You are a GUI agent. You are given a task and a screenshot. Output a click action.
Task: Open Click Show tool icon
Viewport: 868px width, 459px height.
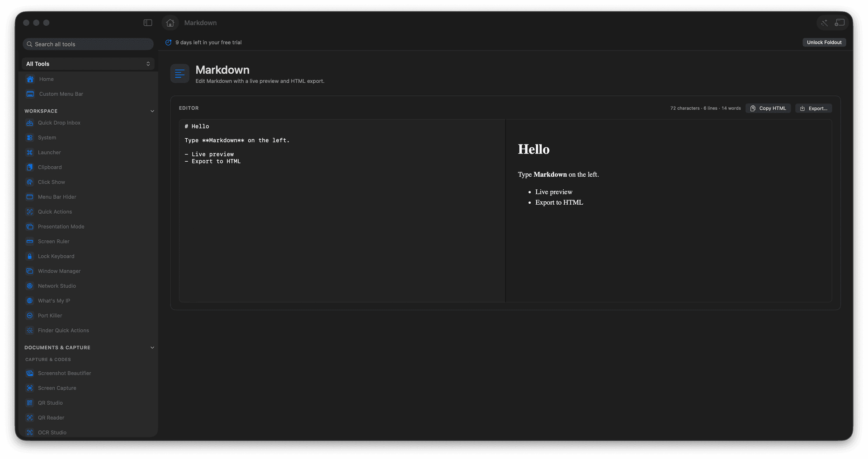click(30, 182)
